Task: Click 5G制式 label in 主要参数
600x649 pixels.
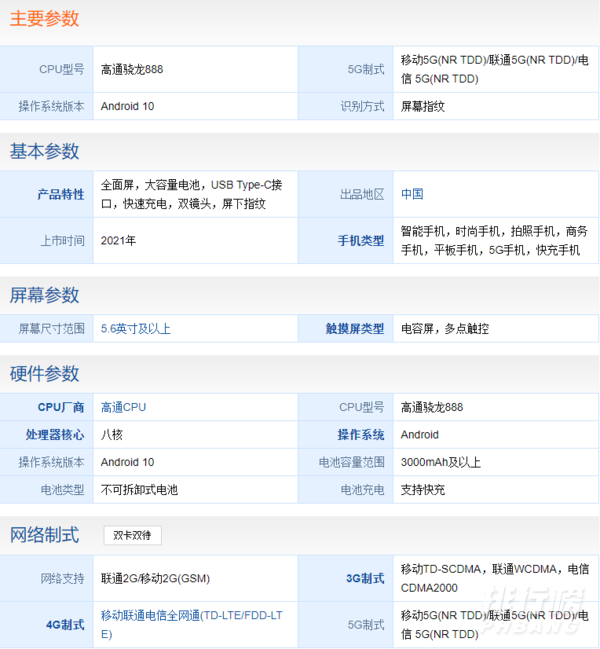Action: click(x=366, y=69)
